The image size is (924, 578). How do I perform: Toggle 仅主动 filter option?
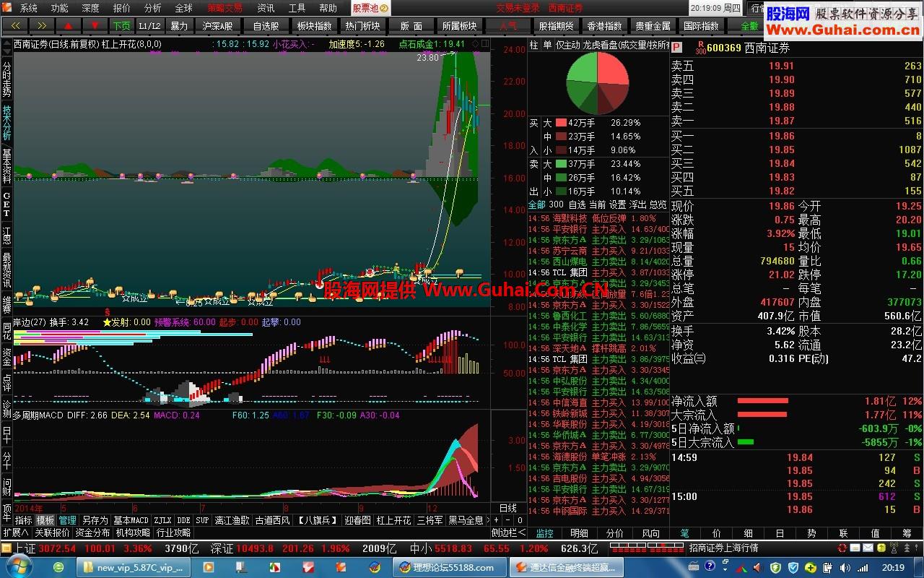point(567,45)
